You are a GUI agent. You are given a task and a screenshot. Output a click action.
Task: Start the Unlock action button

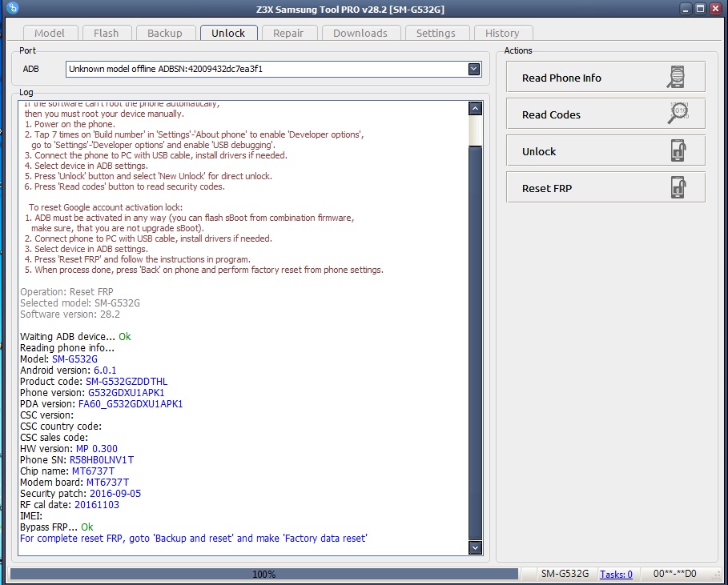(605, 150)
